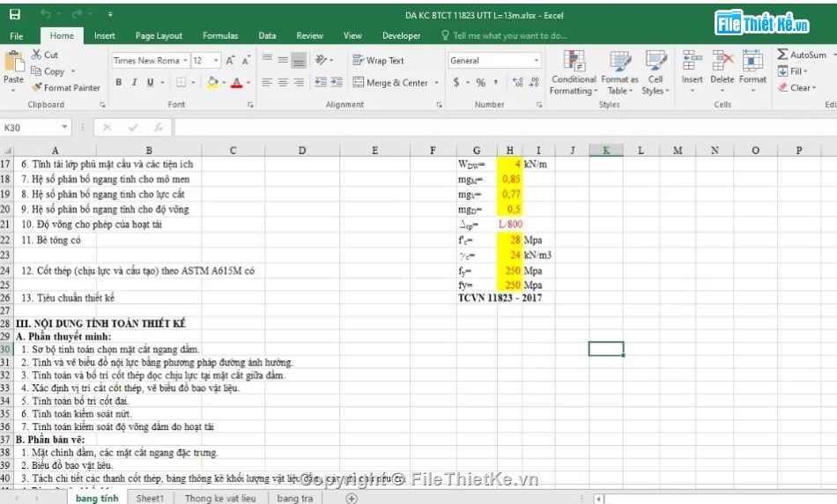Click Increase Indent icon
837x504 pixels.
tap(337, 82)
